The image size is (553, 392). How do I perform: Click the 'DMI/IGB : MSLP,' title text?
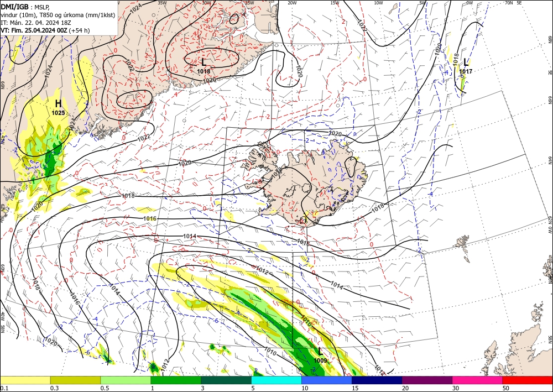click(25, 7)
